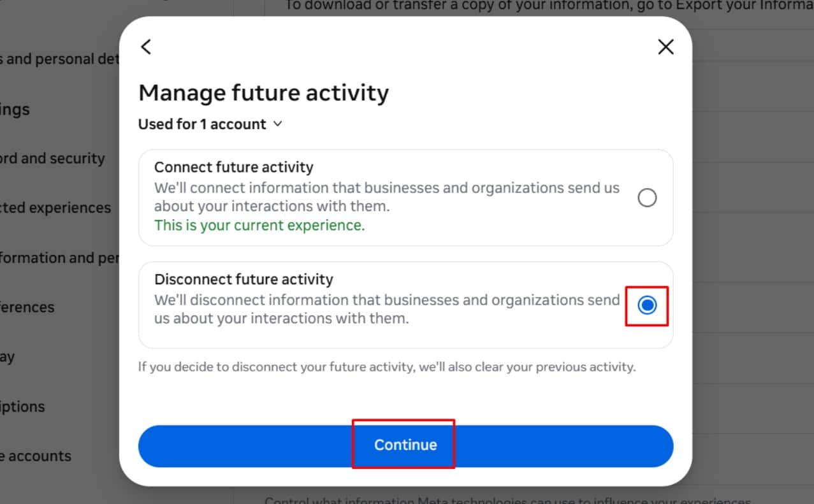814x504 pixels.
Task: Click the 'Manage future activity' heading
Action: point(263,93)
